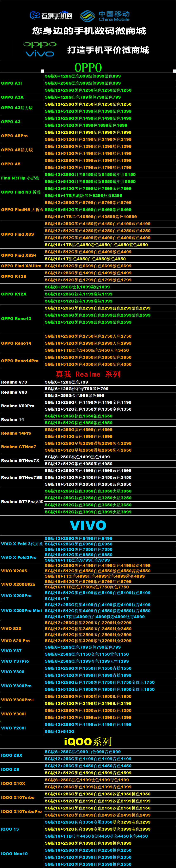
Task: Click the green OPPO brand logo
Action: (40, 44)
